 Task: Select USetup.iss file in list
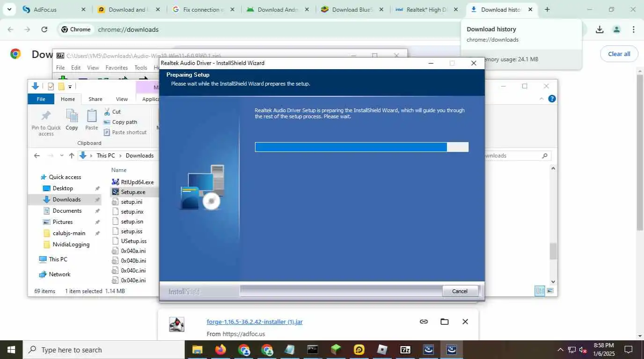tap(133, 241)
